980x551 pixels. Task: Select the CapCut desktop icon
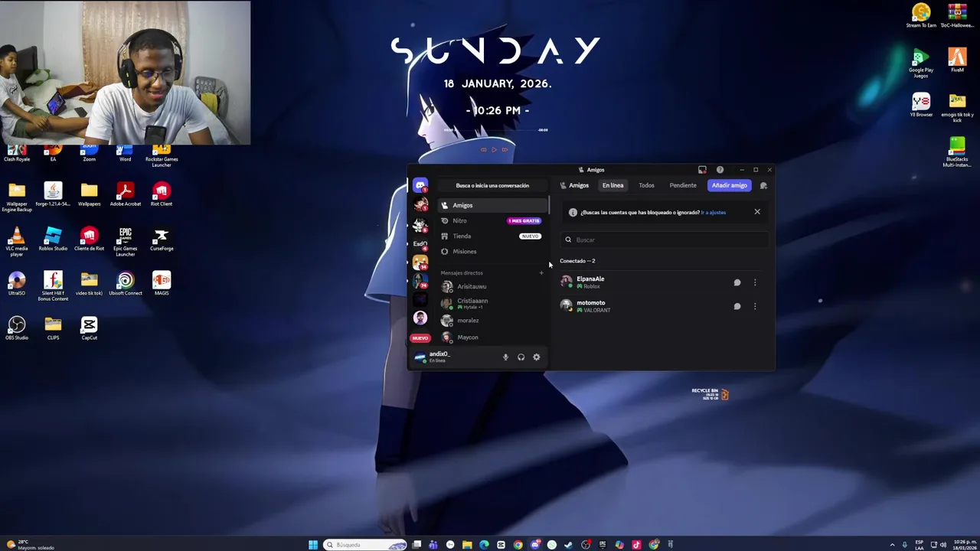89,328
